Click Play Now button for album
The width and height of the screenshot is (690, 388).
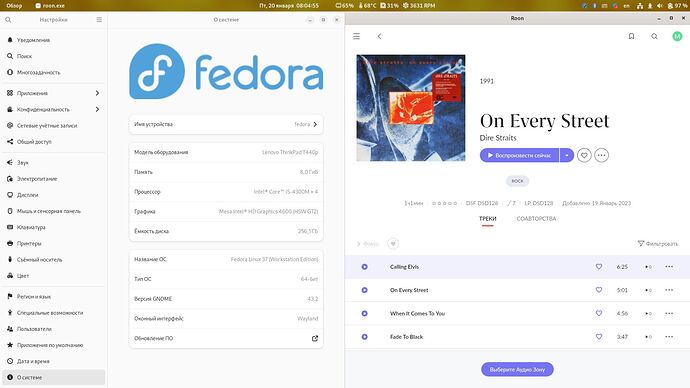point(519,155)
